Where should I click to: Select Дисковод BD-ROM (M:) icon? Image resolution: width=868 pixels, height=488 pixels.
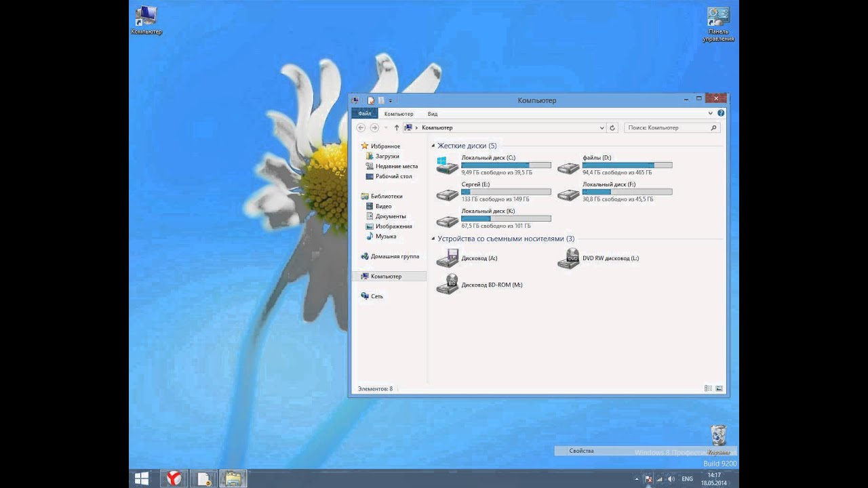[x=448, y=285]
